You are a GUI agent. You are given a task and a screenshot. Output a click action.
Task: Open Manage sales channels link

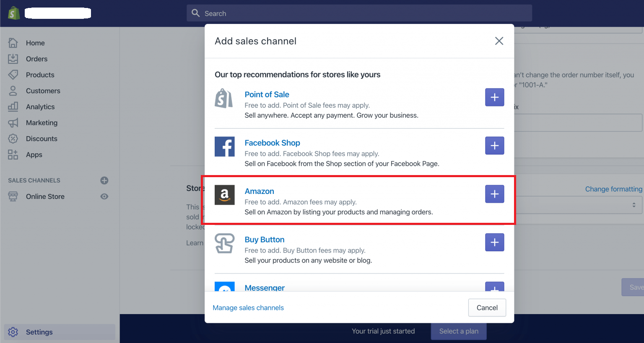[248, 308]
